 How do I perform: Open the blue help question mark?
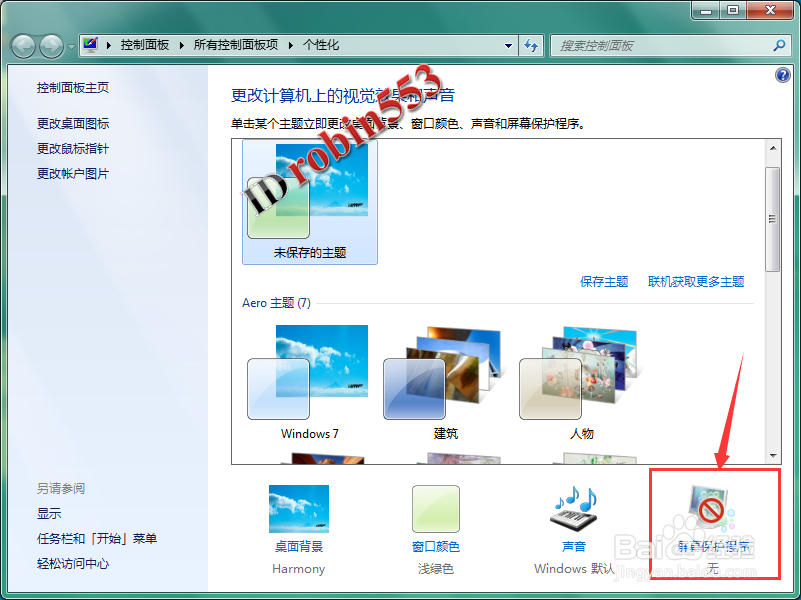coord(782,76)
